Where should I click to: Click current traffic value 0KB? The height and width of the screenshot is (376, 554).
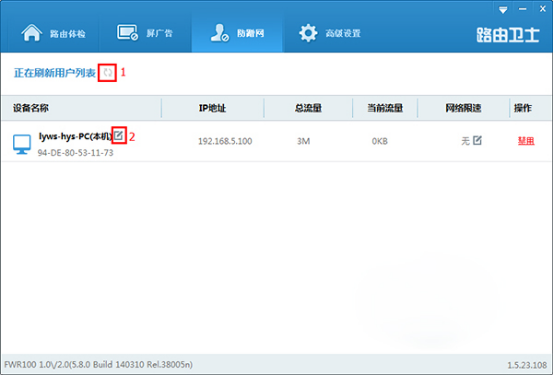[x=380, y=141]
